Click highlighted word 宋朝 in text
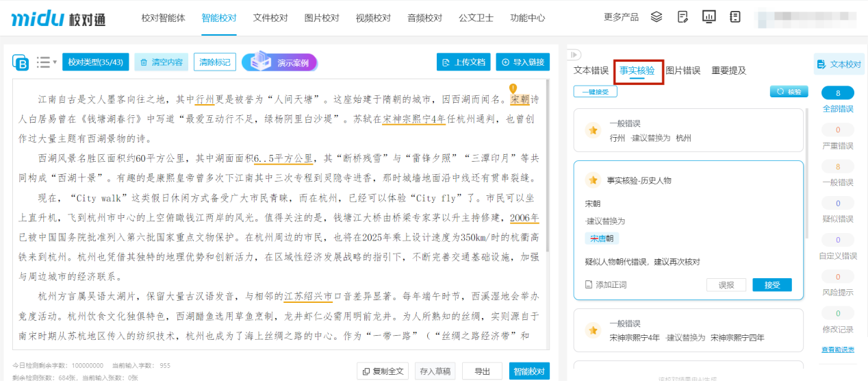The image size is (868, 381). [x=520, y=100]
